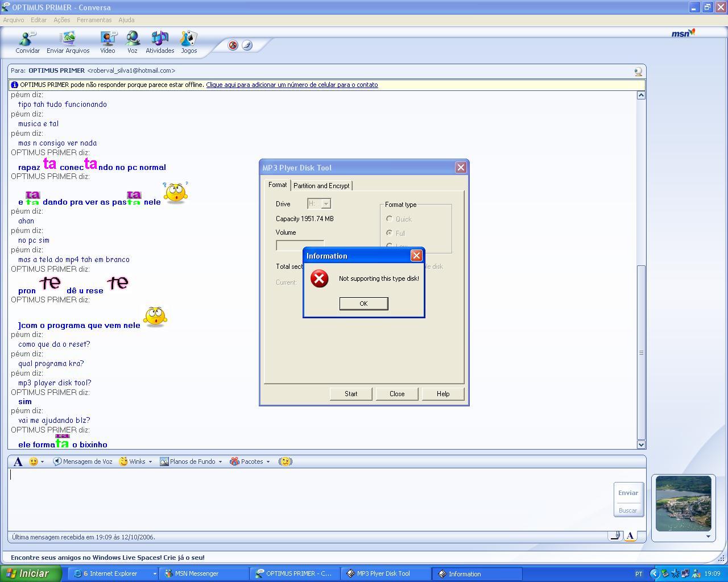This screenshot has width=728, height=582.
Task: Open the Editar menu
Action: 39,20
